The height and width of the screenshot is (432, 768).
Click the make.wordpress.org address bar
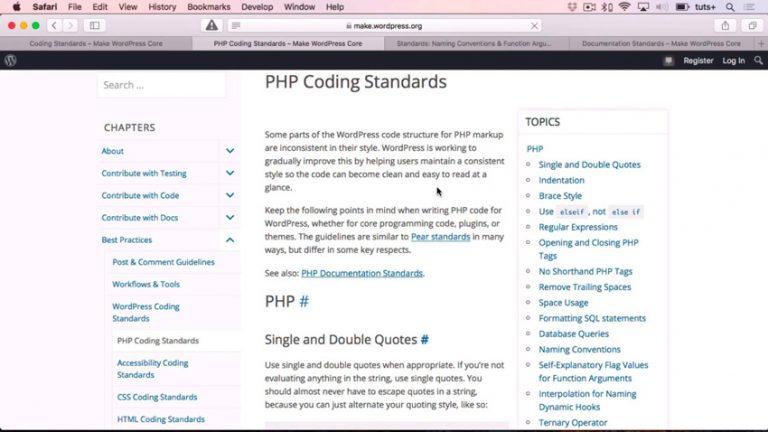click(387, 26)
